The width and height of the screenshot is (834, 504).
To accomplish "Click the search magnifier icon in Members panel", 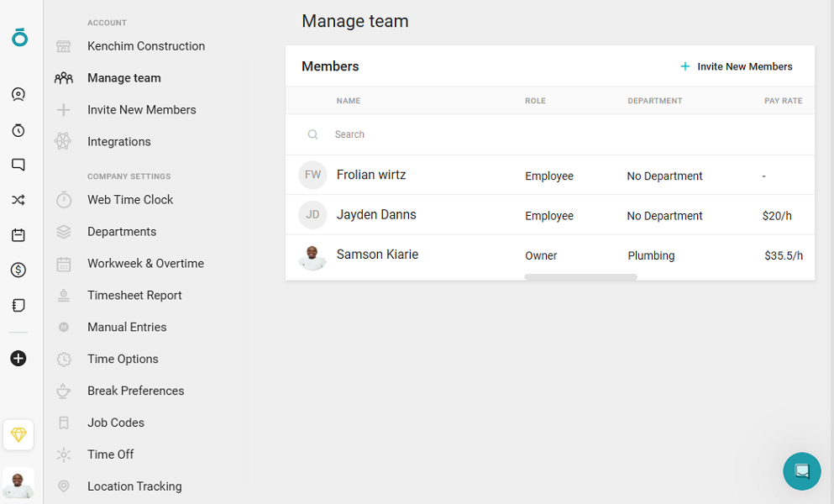I will [x=312, y=134].
